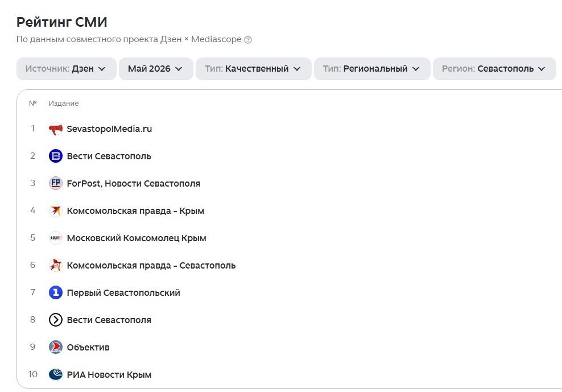
Task: Click rank number 5 in the table
Action: coord(32,238)
